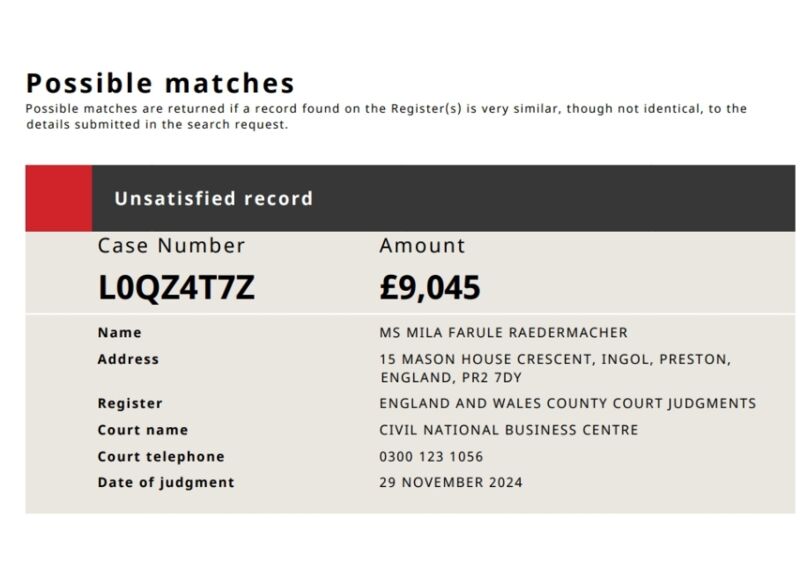Screen dimensions: 800x569
Task: Select the name MS MILA FARULE RAEDERMACHER
Action: pos(504,333)
